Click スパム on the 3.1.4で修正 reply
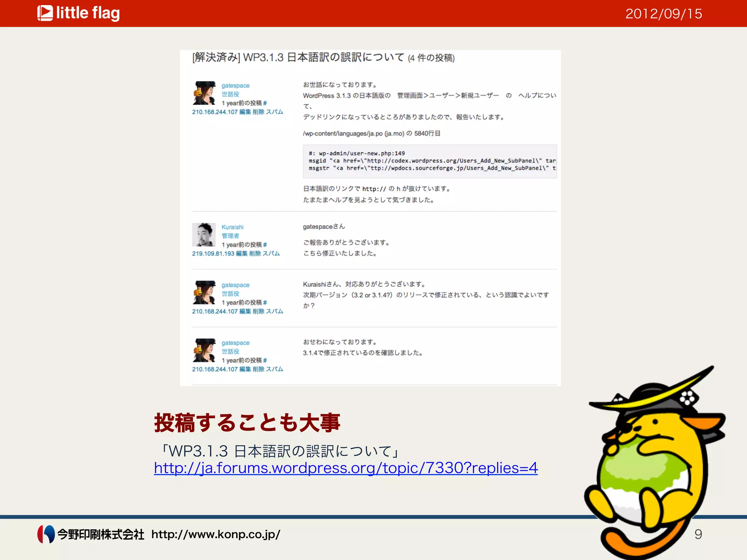 pyautogui.click(x=274, y=369)
